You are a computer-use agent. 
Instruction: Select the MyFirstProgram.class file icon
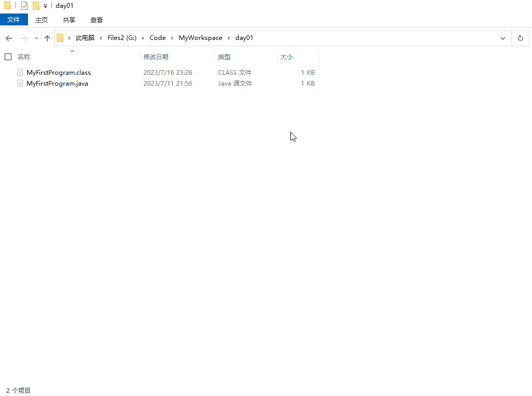(20, 73)
